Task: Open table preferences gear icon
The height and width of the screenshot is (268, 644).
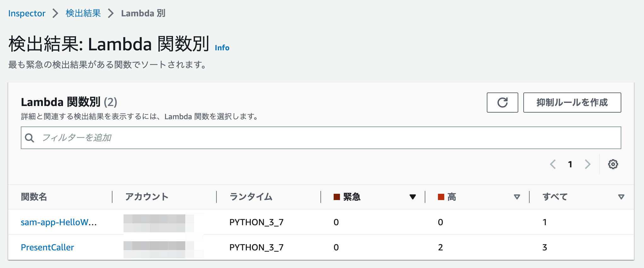Action: point(613,164)
